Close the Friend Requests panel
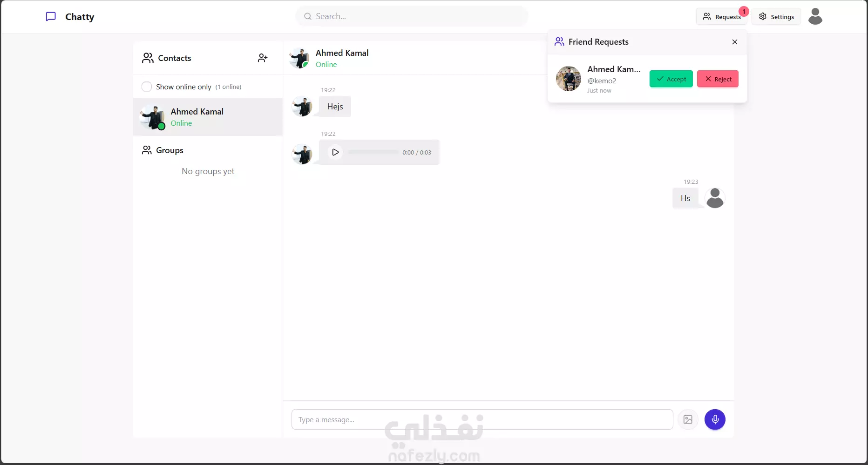 735,42
